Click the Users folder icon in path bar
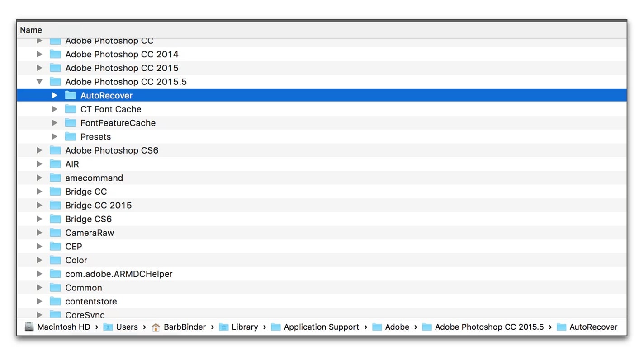The width and height of the screenshot is (644, 355). point(108,327)
